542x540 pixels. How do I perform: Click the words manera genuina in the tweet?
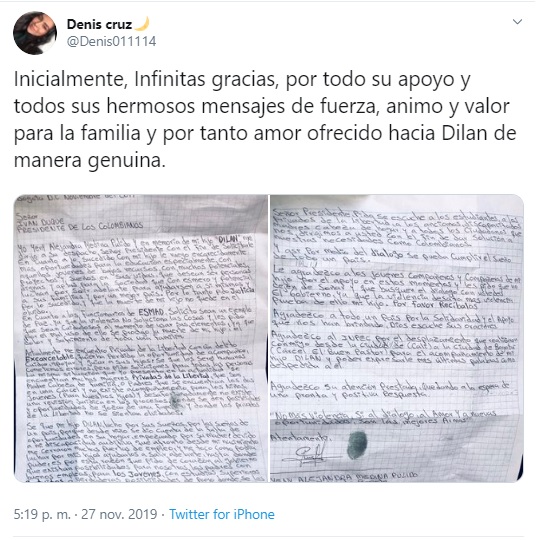click(x=90, y=160)
